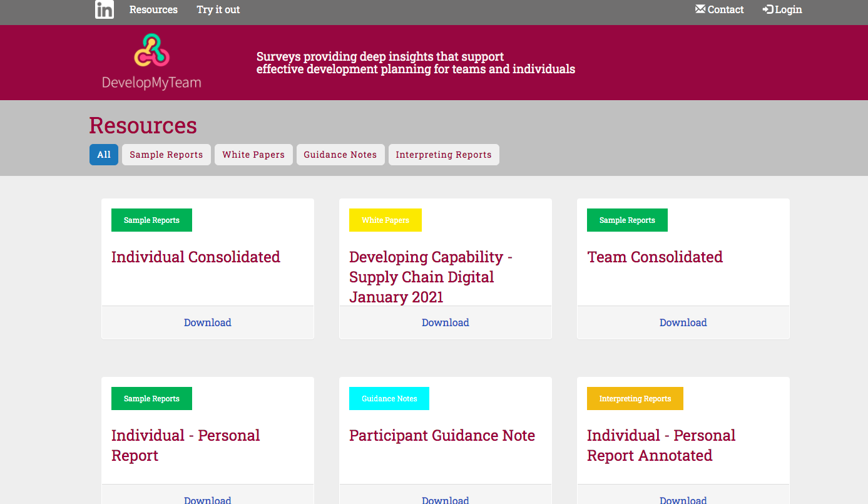The height and width of the screenshot is (504, 868).
Task: Download the Participant Guidance Note
Action: click(445, 500)
